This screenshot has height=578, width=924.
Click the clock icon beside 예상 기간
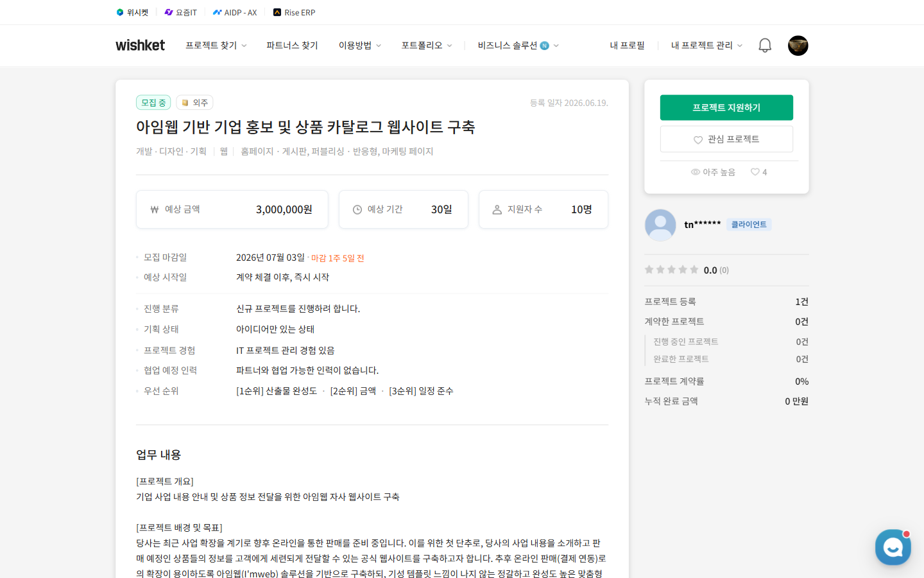click(x=357, y=209)
